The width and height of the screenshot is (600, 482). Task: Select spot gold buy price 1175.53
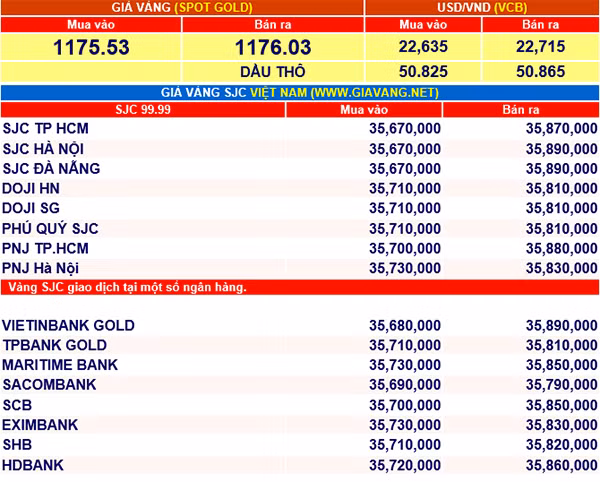pyautogui.click(x=91, y=47)
